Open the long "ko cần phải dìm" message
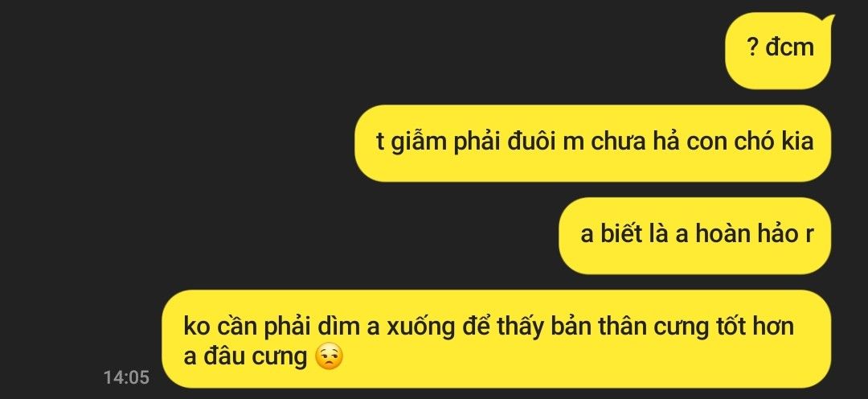 pyautogui.click(x=497, y=339)
